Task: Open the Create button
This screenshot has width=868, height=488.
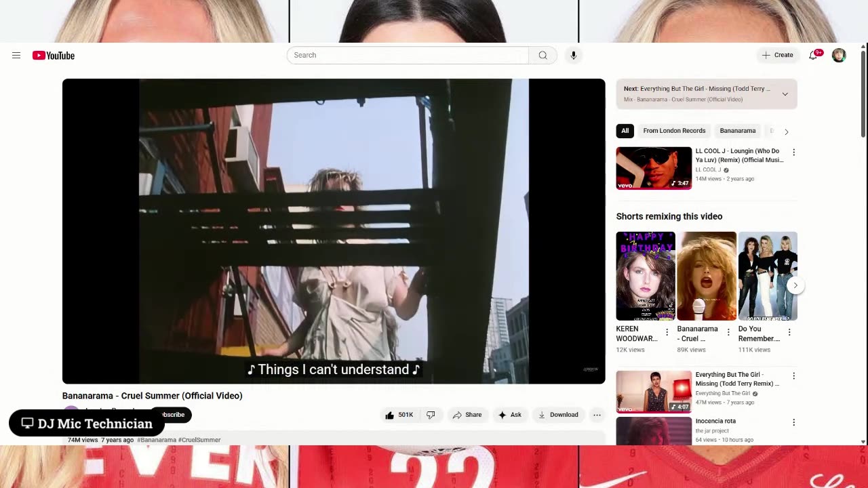Action: 777,55
